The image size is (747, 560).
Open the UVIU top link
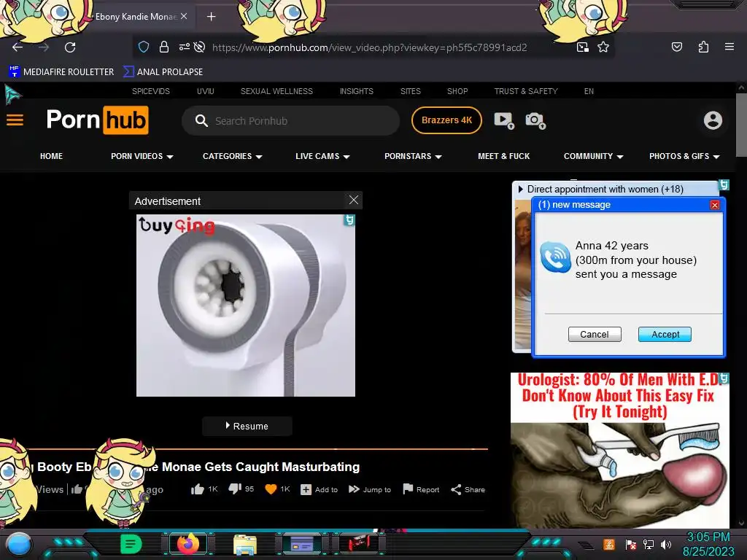(x=205, y=91)
